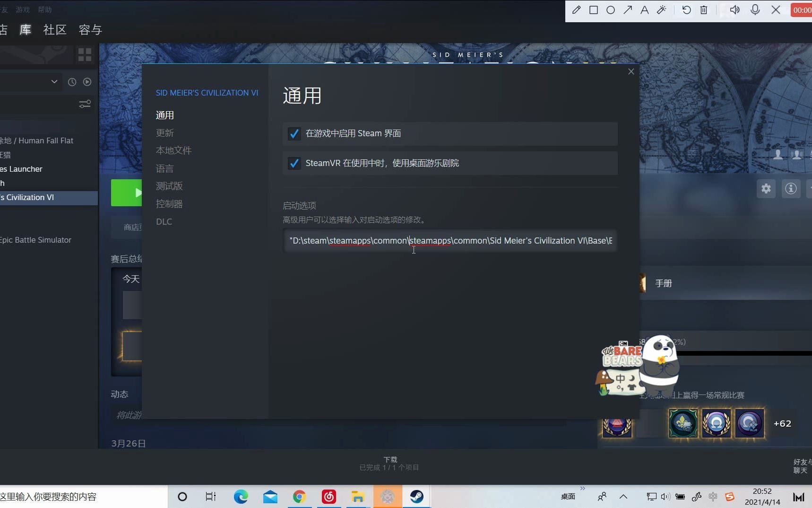Open Task View on taskbar
This screenshot has height=508, width=812.
[211, 497]
